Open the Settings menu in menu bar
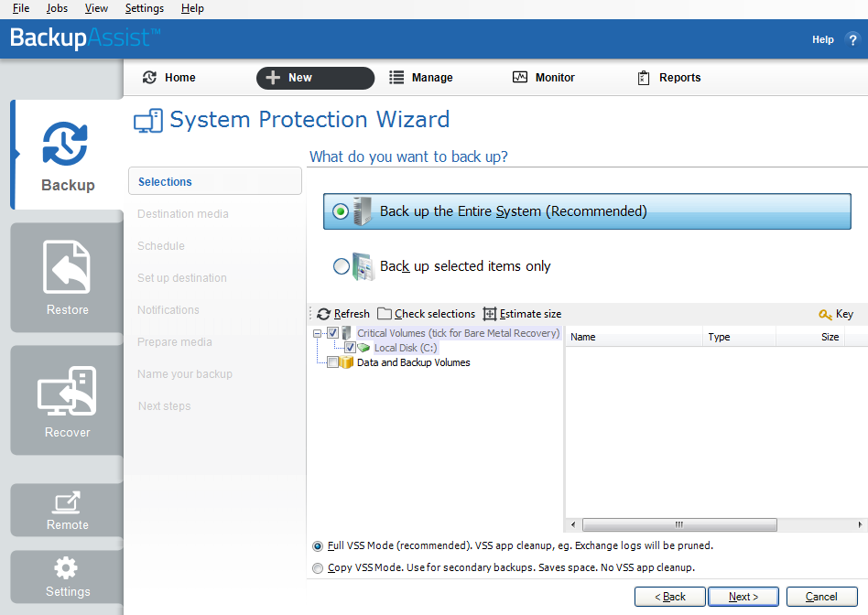This screenshot has width=868, height=615. (x=145, y=8)
